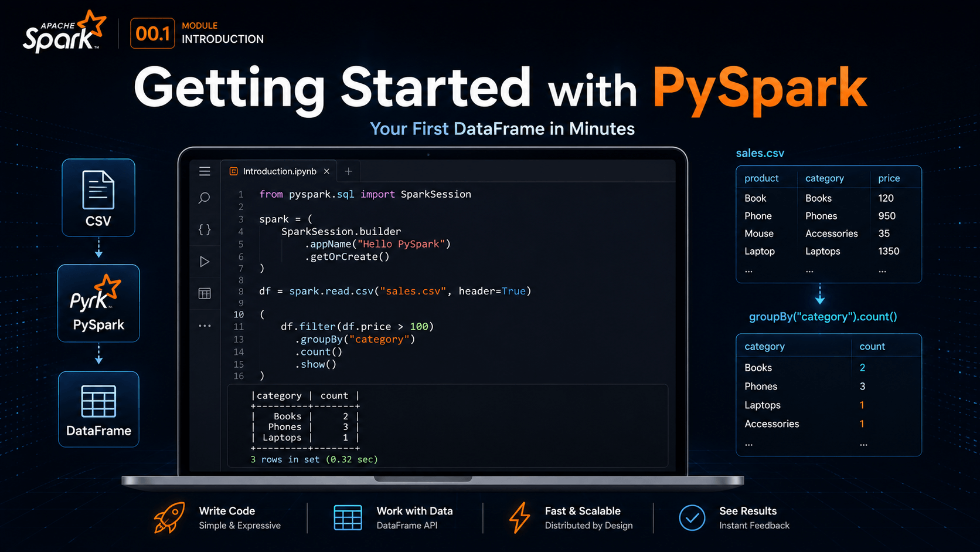Screen dimensions: 980x552
Task: Click the Instant Feedback caption
Action: (754, 526)
